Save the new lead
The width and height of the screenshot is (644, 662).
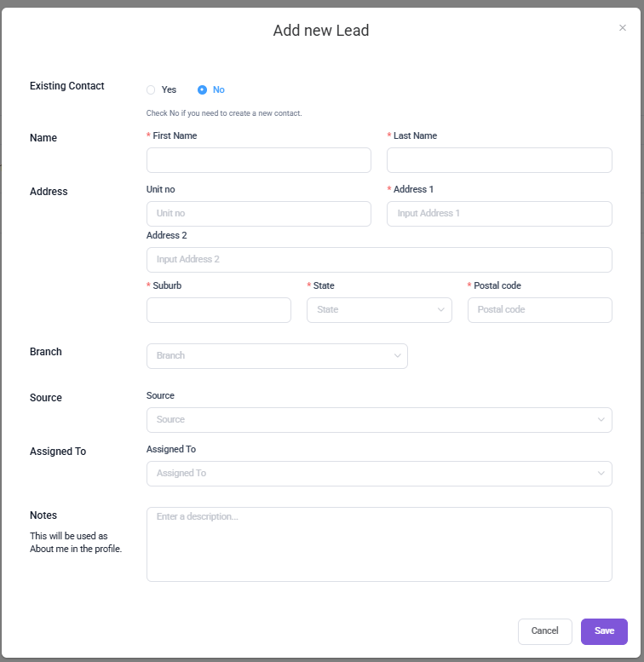pyautogui.click(x=604, y=631)
